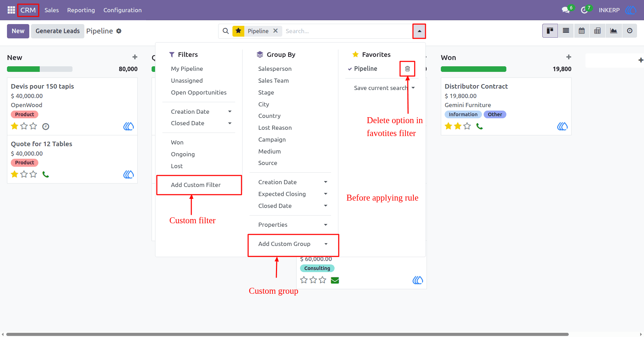Screen dimensions: 644x337
Task: Set third priority star on Quote for 12 Tables
Action: pyautogui.click(x=33, y=174)
